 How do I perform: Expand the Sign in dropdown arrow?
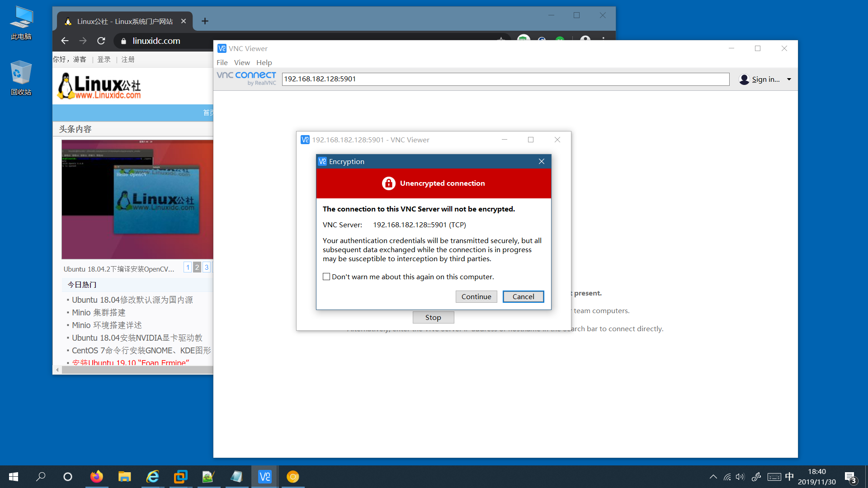[789, 80]
